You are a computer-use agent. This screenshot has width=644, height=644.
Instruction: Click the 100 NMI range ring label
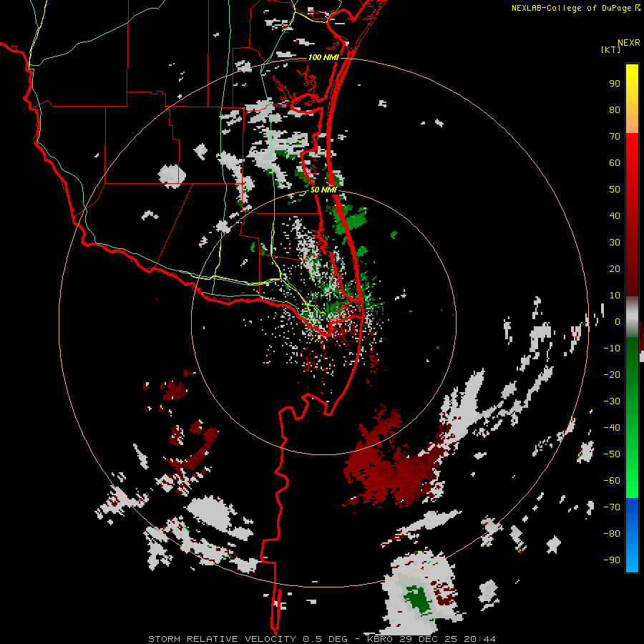click(323, 57)
